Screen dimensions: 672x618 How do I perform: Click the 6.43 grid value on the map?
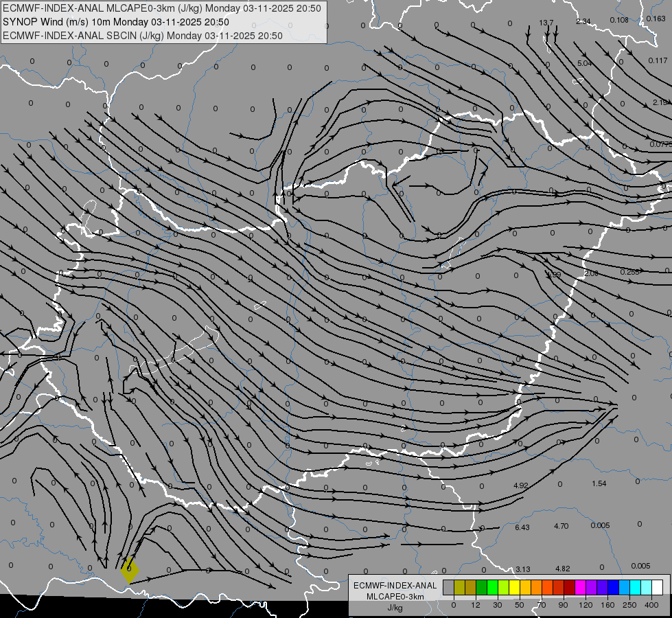522,527
